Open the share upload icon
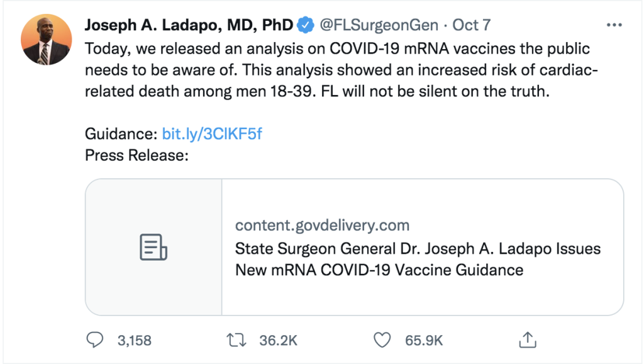The image size is (644, 364). click(x=528, y=339)
